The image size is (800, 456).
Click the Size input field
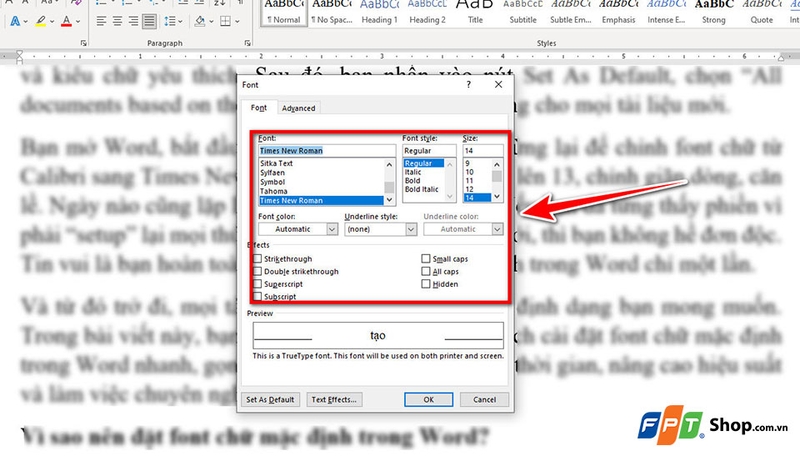click(x=483, y=150)
